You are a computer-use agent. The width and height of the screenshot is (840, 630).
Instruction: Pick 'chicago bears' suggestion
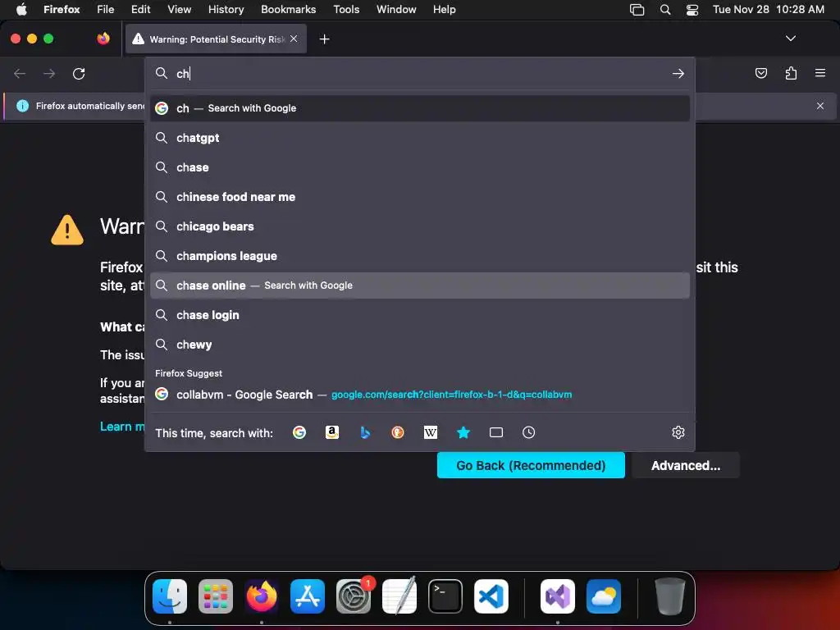420,226
